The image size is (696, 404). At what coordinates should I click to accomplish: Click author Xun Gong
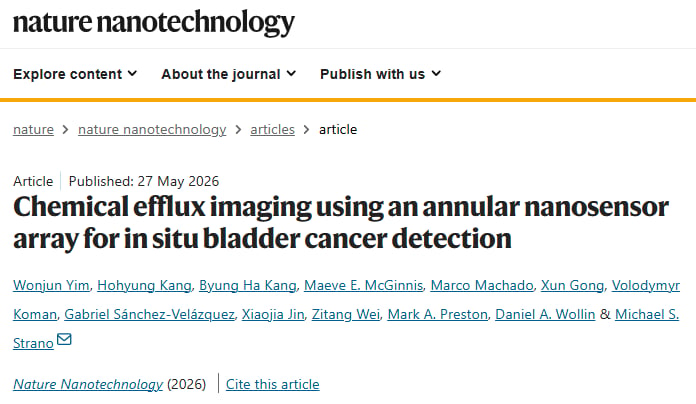tap(573, 285)
